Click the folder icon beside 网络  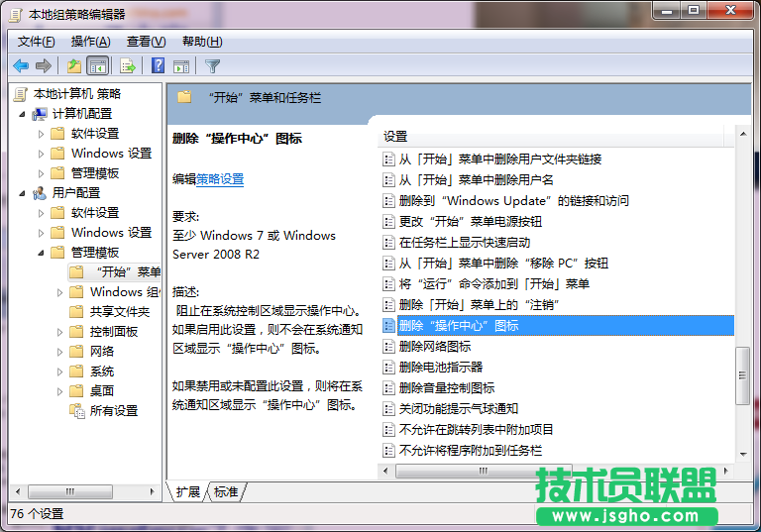click(76, 352)
